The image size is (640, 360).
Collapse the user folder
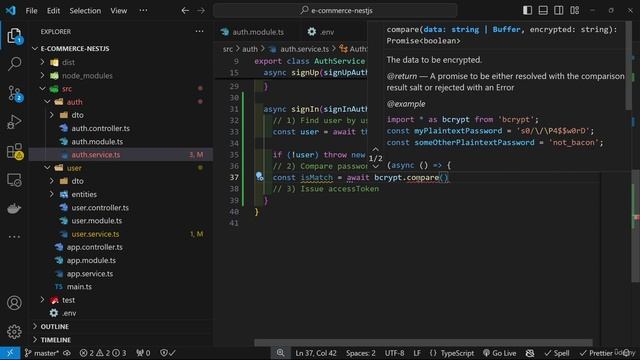(47, 168)
